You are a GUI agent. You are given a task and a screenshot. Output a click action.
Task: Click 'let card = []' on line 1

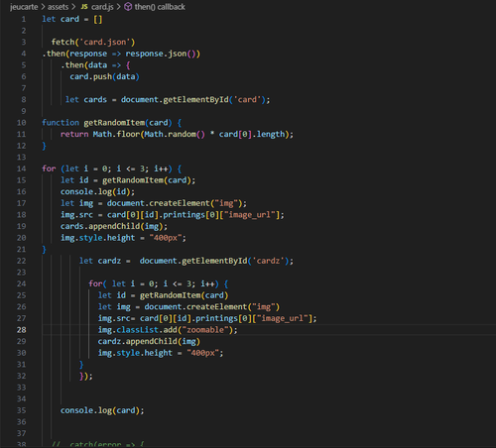[x=72, y=19]
